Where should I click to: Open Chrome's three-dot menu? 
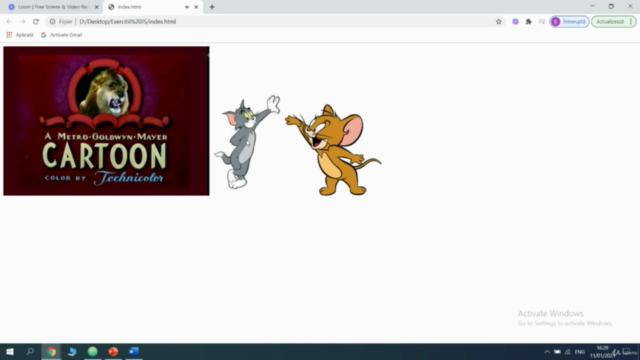click(x=631, y=22)
